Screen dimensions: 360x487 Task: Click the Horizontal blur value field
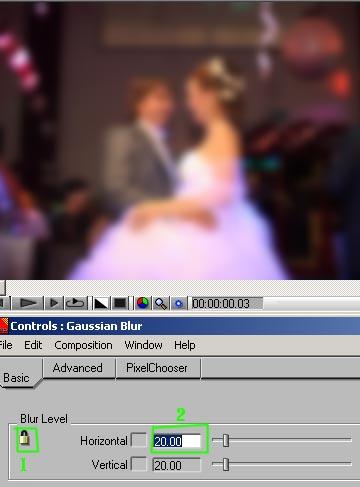pyautogui.click(x=177, y=441)
